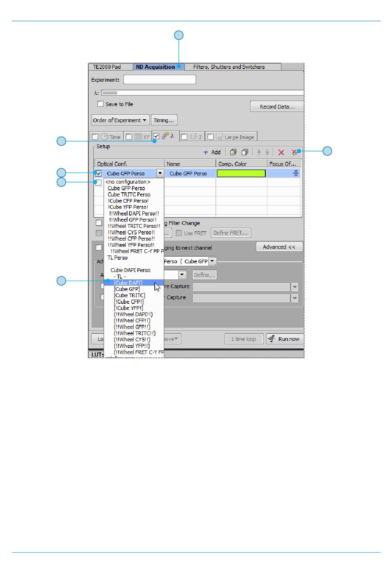The width and height of the screenshot is (392, 565).
Task: Toggle the XY tab checkbox
Action: pos(129,137)
